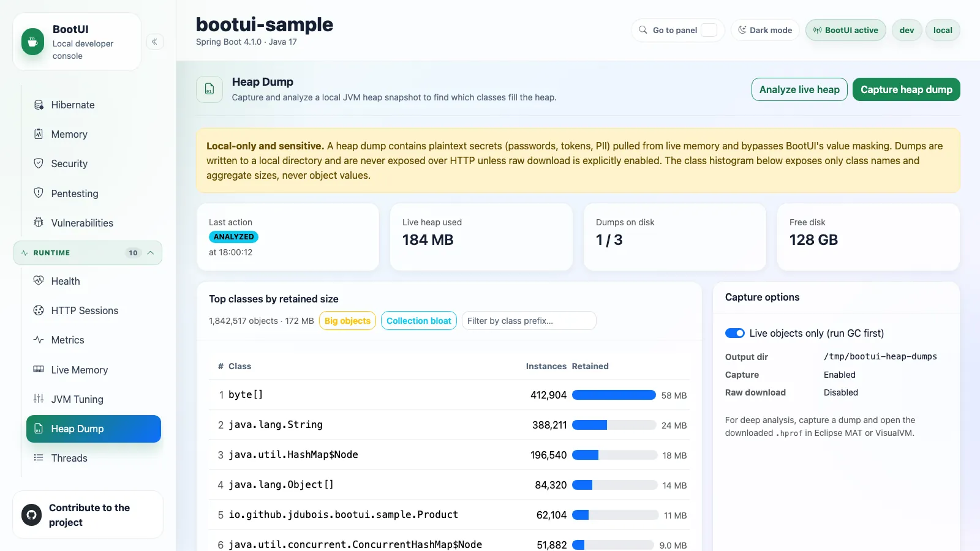Screen dimensions: 980x551
Task: Focus the Filter by class prefix field
Action: coord(529,321)
